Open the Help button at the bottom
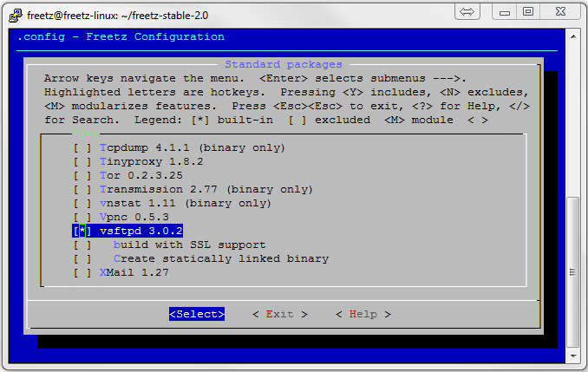 pos(363,315)
